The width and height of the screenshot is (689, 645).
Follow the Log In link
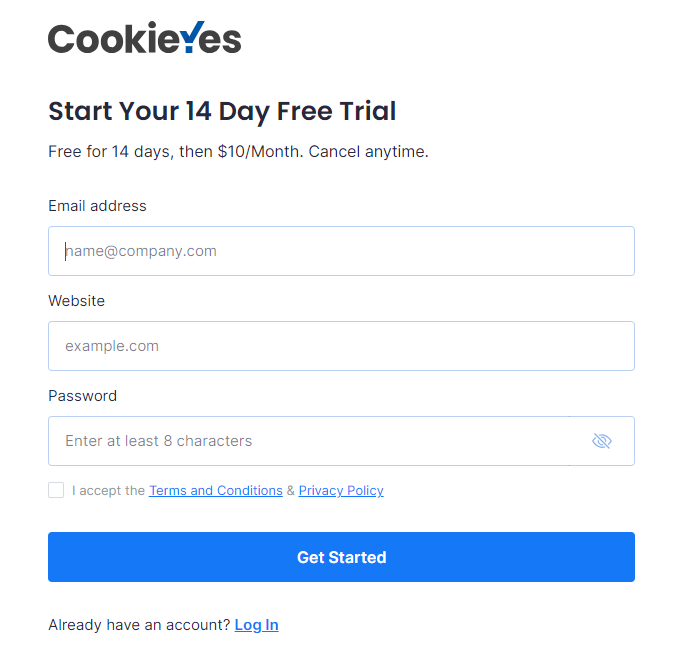[x=257, y=625]
